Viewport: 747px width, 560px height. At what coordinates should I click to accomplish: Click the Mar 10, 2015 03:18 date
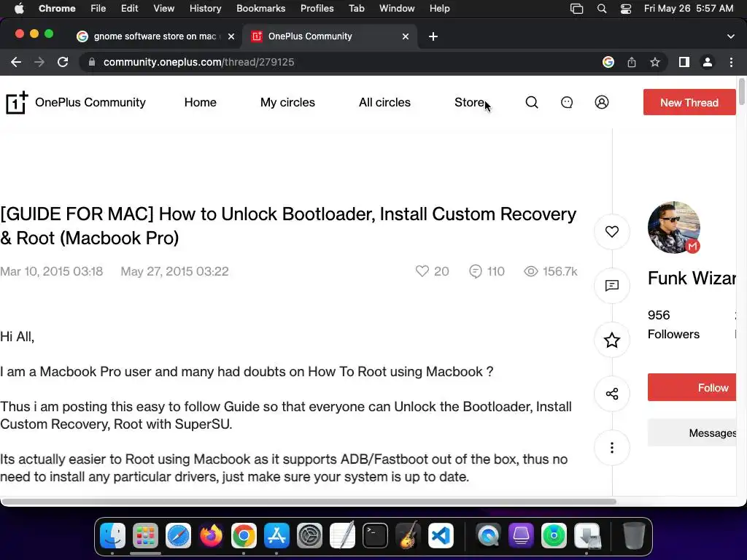52,271
